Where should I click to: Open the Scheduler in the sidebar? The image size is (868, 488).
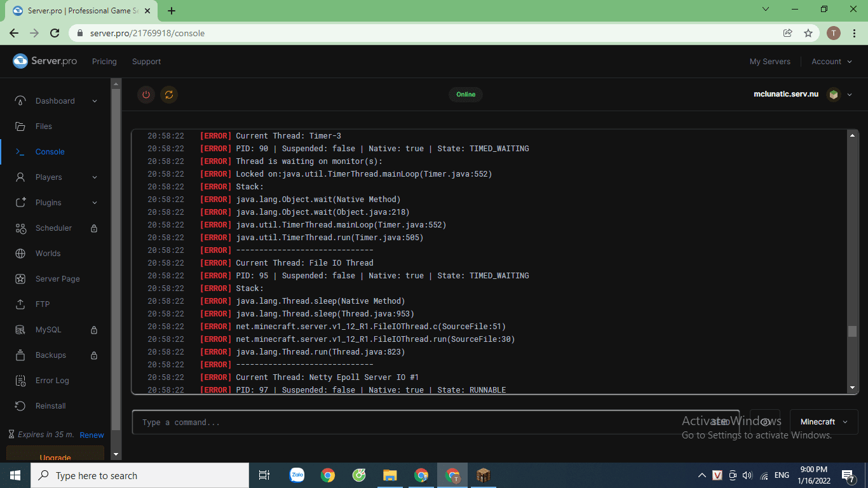coord(53,228)
